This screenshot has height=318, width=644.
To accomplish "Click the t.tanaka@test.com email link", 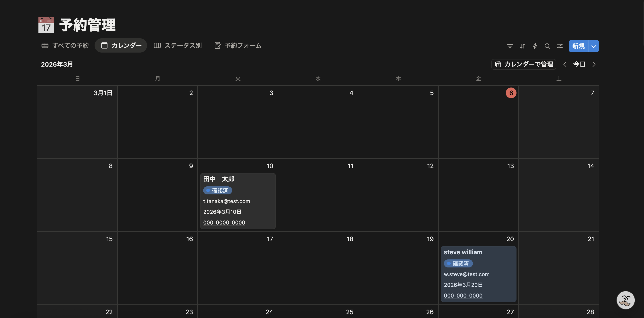I will tap(227, 201).
